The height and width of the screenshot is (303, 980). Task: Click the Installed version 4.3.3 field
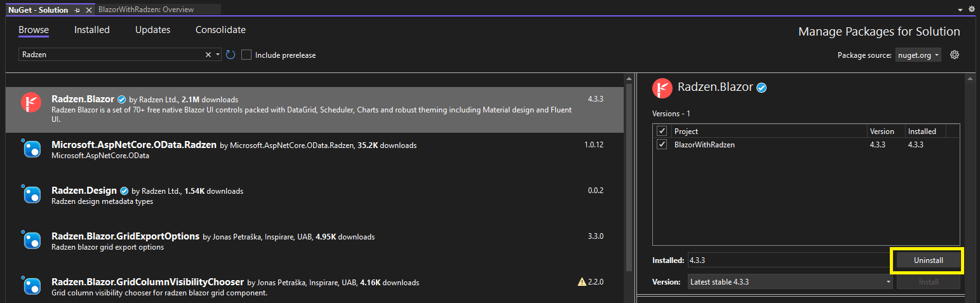click(x=789, y=260)
